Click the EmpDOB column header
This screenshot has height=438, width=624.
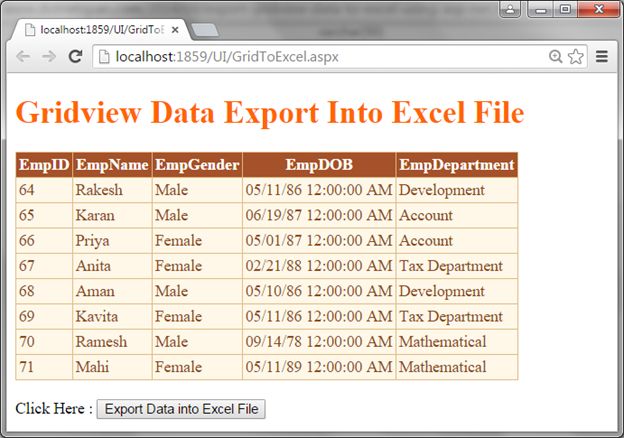(319, 165)
